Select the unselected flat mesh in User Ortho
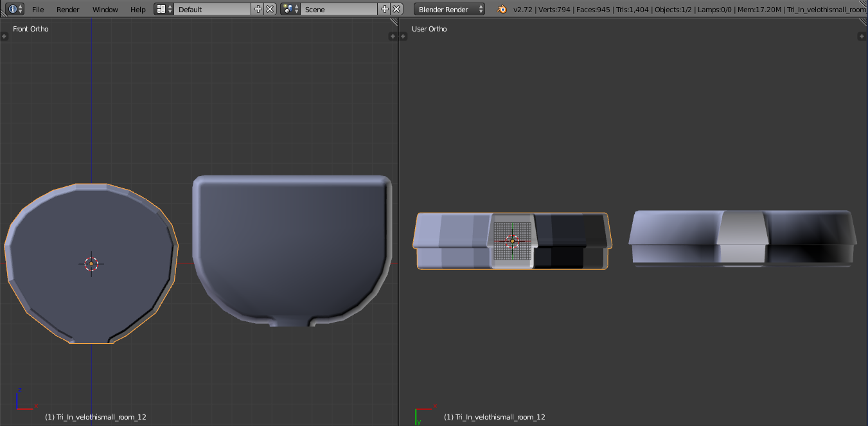Screen dimensions: 868x426 point(743,238)
